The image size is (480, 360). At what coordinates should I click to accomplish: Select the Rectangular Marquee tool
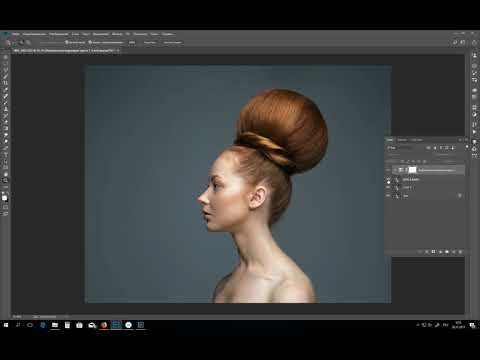(x=6, y=63)
